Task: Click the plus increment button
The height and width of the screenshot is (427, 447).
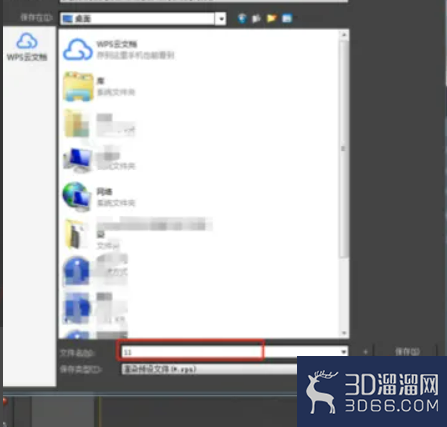Action: [x=365, y=352]
